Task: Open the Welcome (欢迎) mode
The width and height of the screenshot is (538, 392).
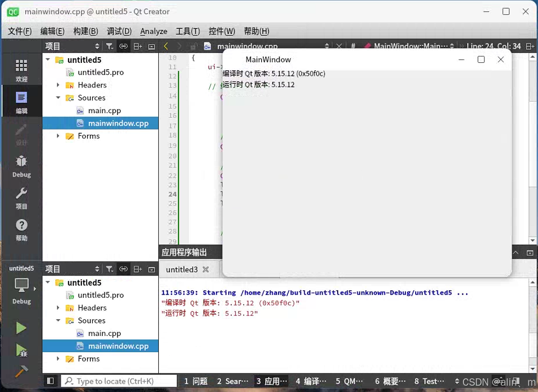Action: pyautogui.click(x=21, y=70)
